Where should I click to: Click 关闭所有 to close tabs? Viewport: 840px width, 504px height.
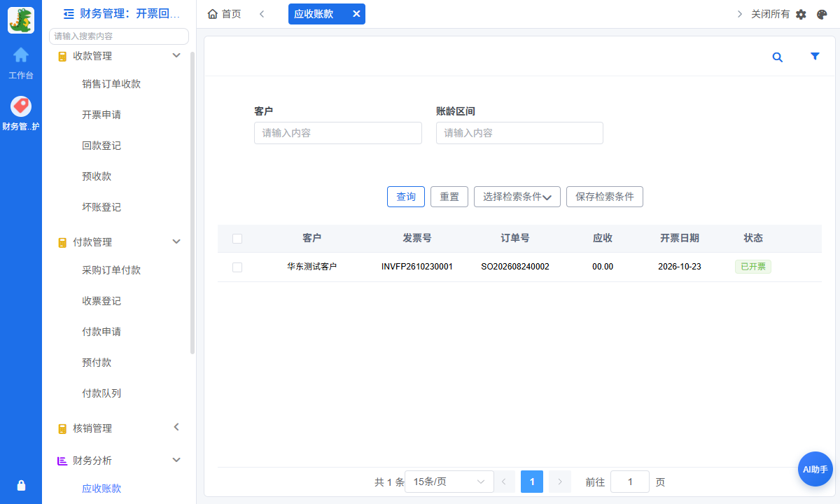point(770,14)
